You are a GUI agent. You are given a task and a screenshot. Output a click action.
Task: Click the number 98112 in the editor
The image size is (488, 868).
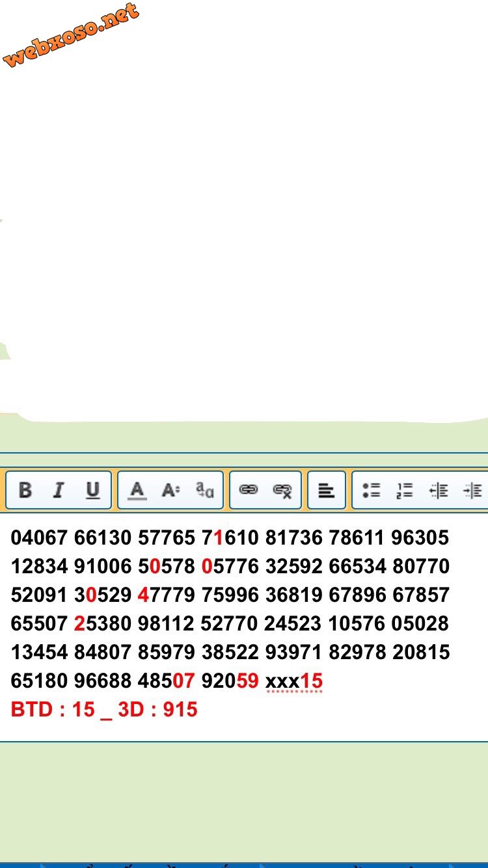coord(166,623)
